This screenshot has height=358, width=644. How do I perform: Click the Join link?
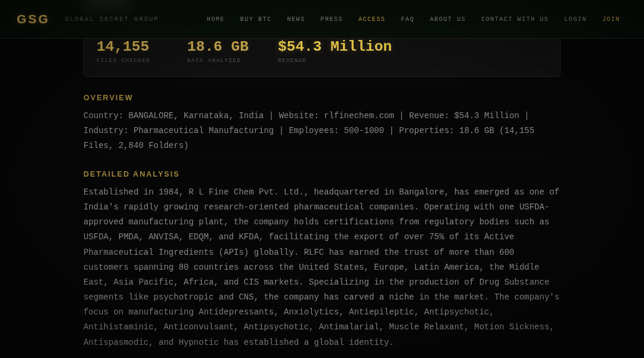point(611,19)
